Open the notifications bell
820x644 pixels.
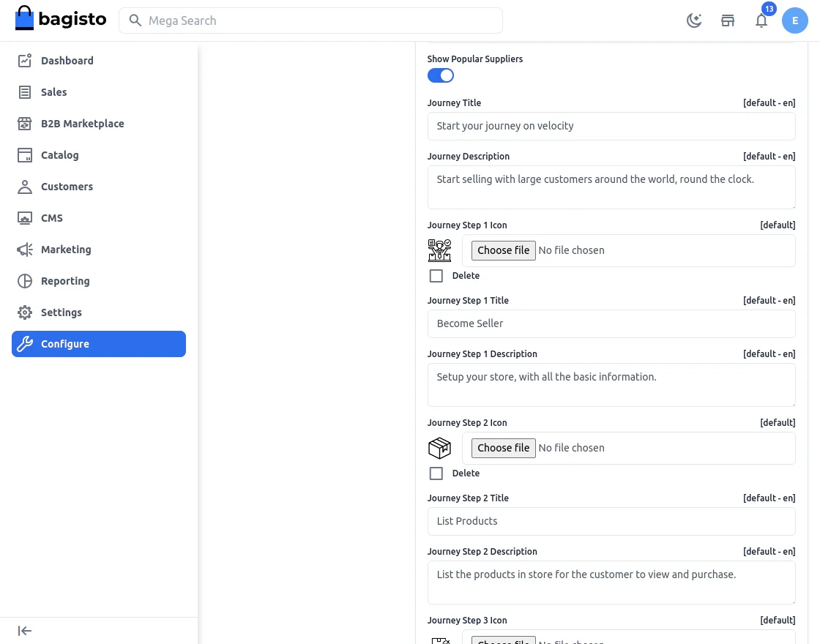click(x=761, y=20)
